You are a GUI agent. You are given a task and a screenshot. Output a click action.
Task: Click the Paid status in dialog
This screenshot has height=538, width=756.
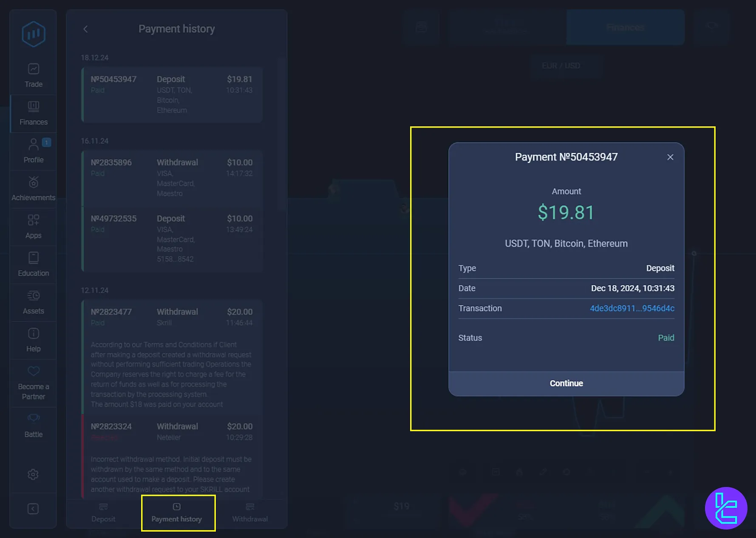[666, 338]
